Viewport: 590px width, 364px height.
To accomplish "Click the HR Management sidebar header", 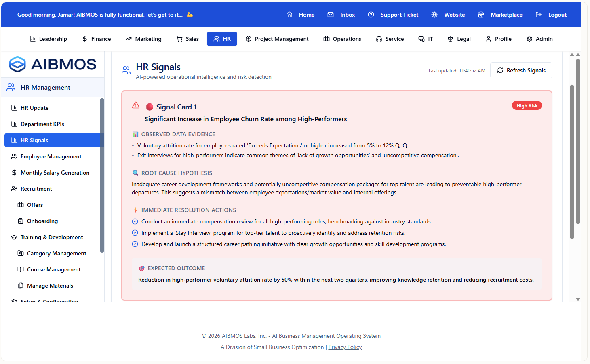I will (x=53, y=87).
